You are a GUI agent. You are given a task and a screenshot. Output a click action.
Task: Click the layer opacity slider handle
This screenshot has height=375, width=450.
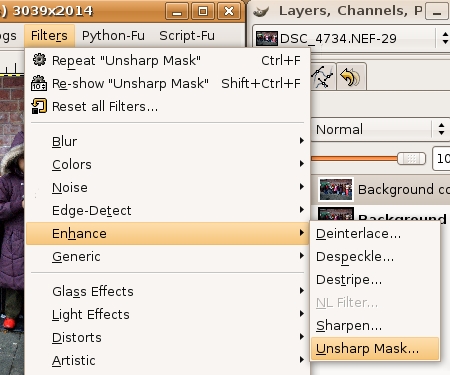click(x=412, y=159)
